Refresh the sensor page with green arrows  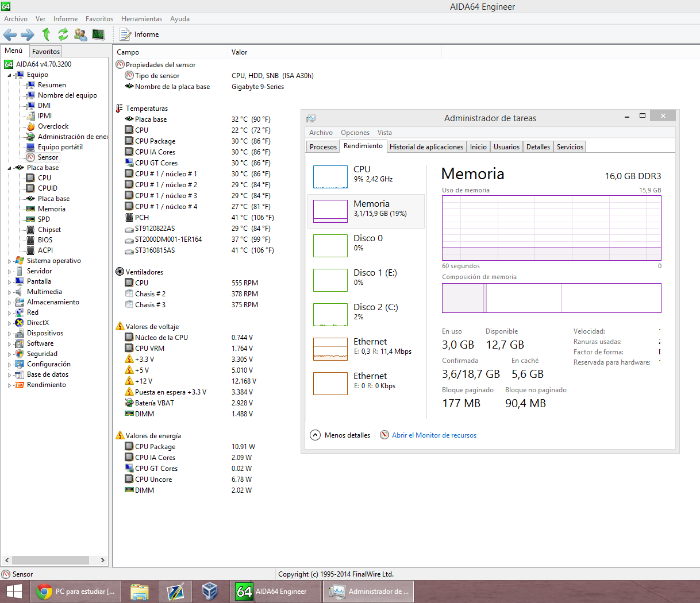pos(63,34)
